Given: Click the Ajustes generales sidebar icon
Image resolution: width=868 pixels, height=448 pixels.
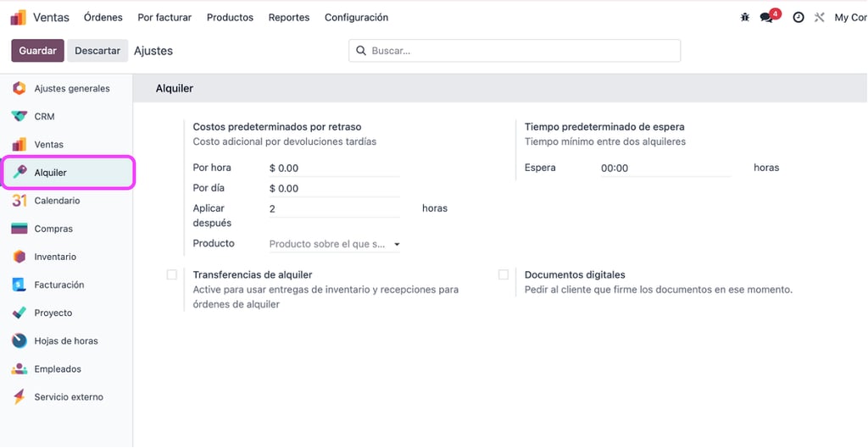Looking at the screenshot, I should pyautogui.click(x=19, y=88).
